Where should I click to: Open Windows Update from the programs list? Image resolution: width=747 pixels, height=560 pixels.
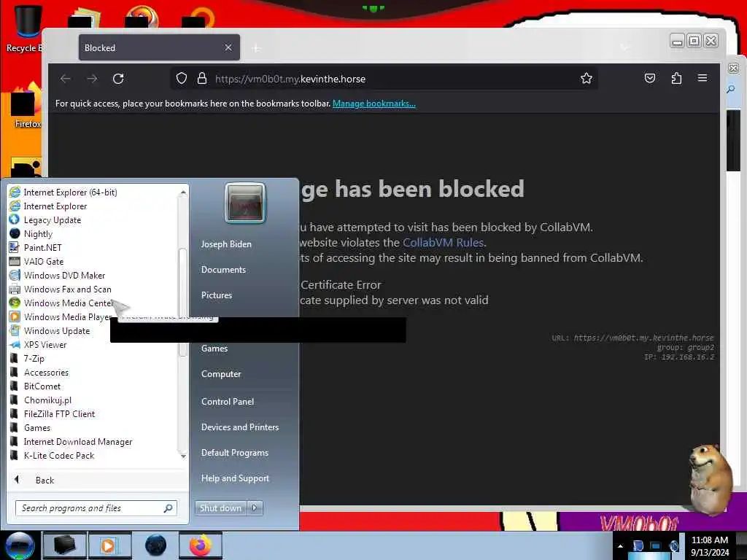57,330
